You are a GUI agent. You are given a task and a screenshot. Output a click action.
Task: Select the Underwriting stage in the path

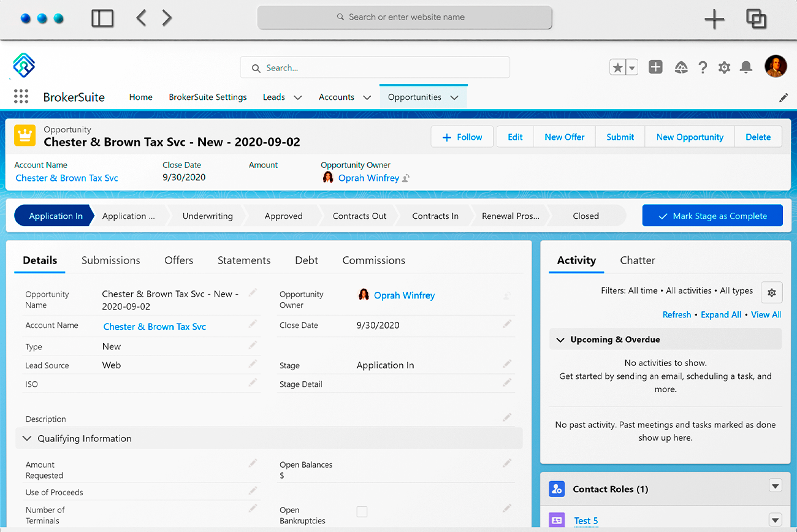pyautogui.click(x=207, y=216)
